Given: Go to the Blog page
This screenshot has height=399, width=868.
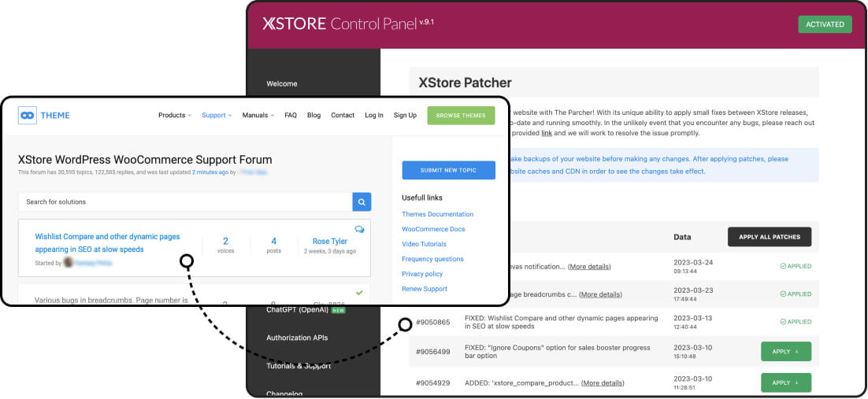Looking at the screenshot, I should [x=313, y=115].
